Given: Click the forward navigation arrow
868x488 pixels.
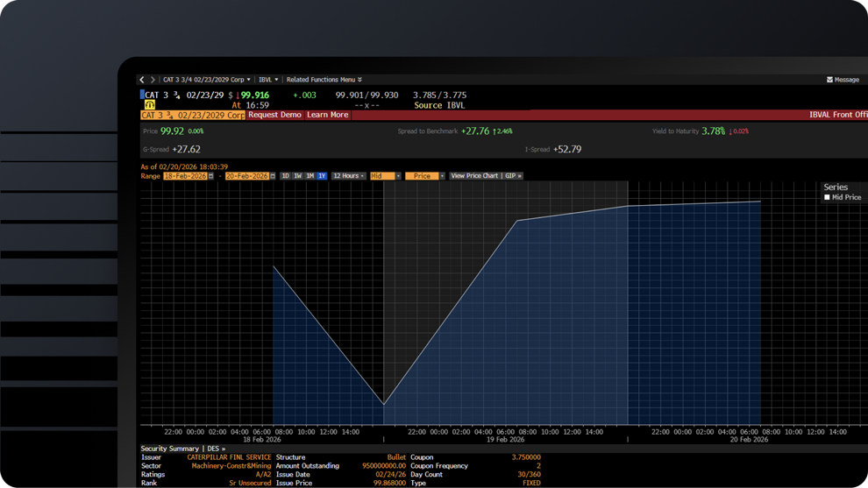Looking at the screenshot, I should (x=153, y=80).
